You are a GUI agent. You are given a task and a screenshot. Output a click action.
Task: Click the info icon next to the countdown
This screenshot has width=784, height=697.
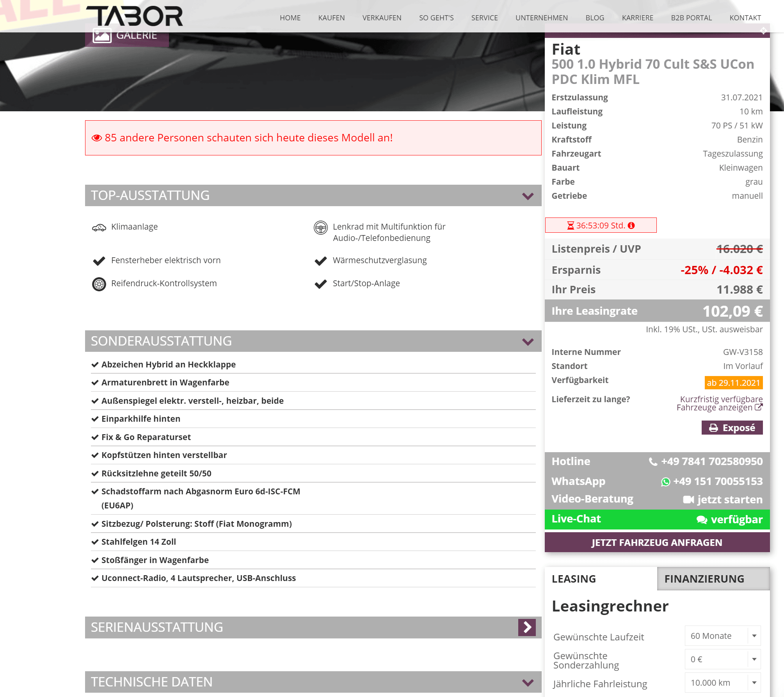point(631,225)
